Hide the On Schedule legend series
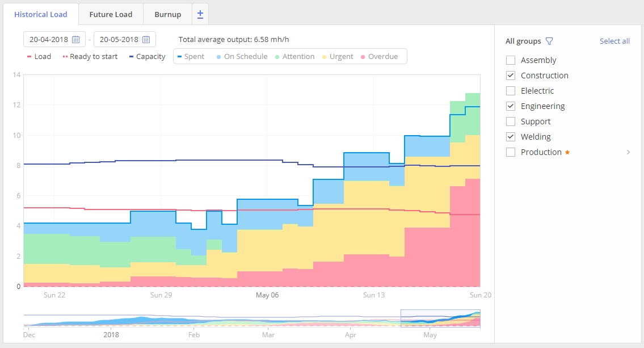Image resolution: width=644 pixels, height=348 pixels. (241, 57)
